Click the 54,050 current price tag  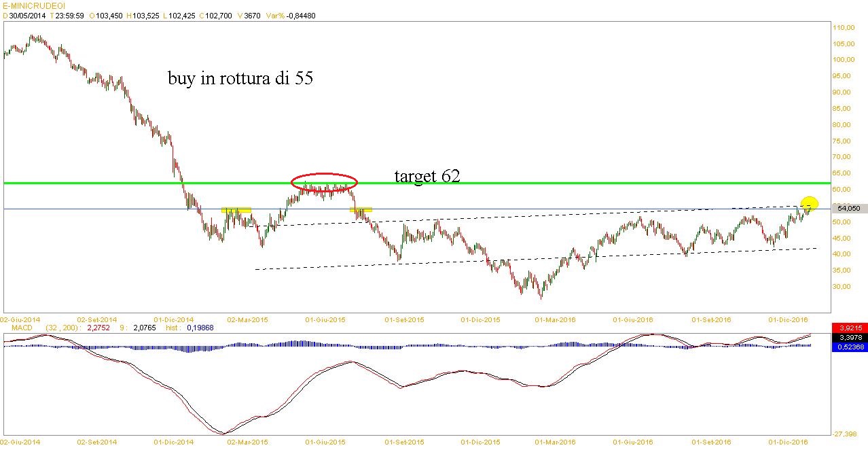(849, 209)
